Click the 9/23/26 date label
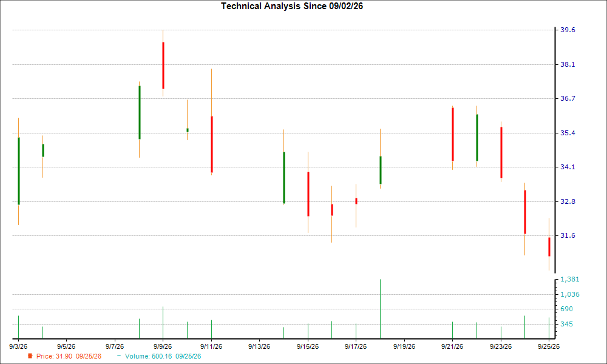The height and width of the screenshot is (364, 607). pyautogui.click(x=501, y=346)
